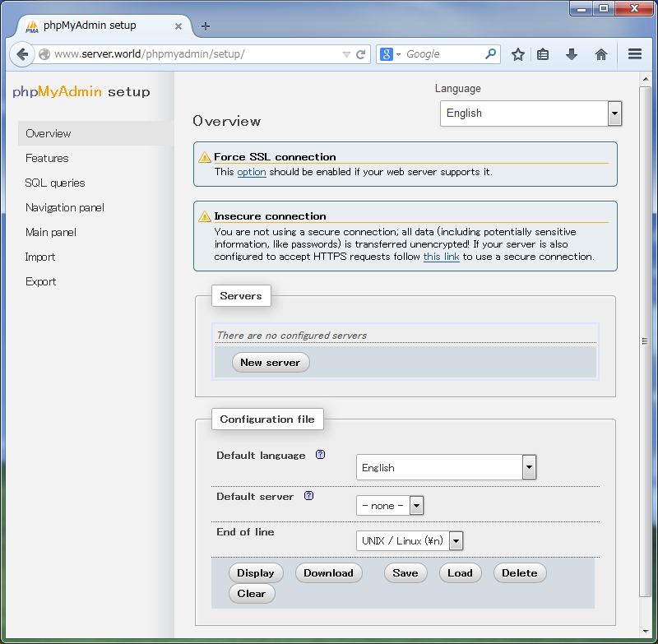The width and height of the screenshot is (658, 644).
Task: Open a new tab with plus button
Action: 205,26
